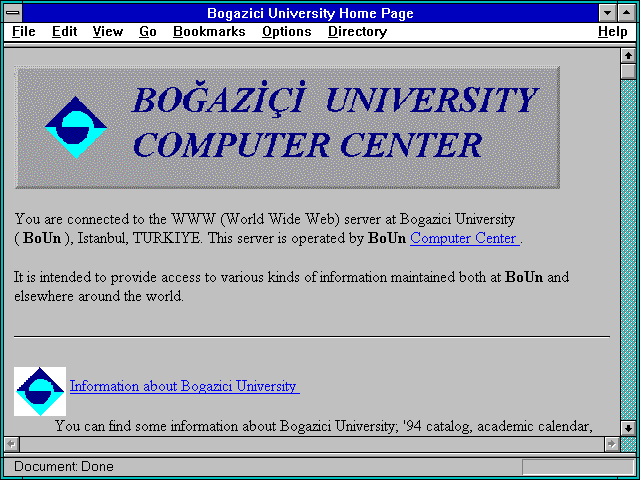Follow the Computer Center link

pyautogui.click(x=464, y=238)
